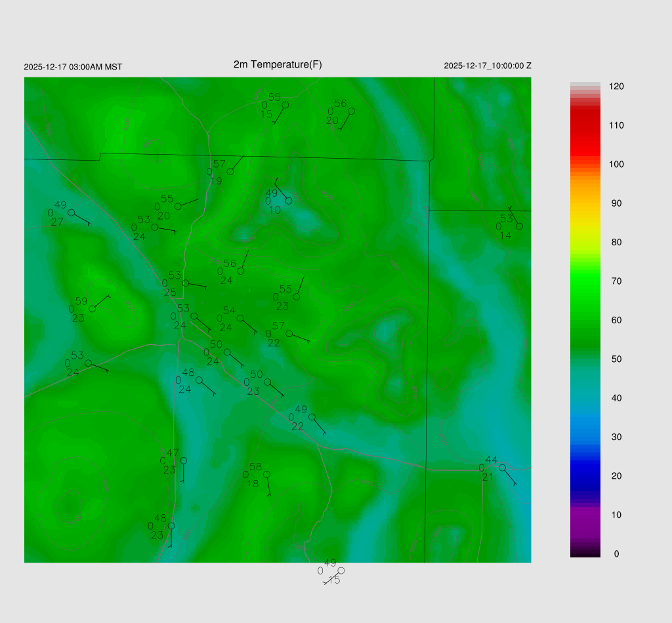The image size is (672, 623).
Task: Click the 120 label on color scale
Action: coord(616,87)
